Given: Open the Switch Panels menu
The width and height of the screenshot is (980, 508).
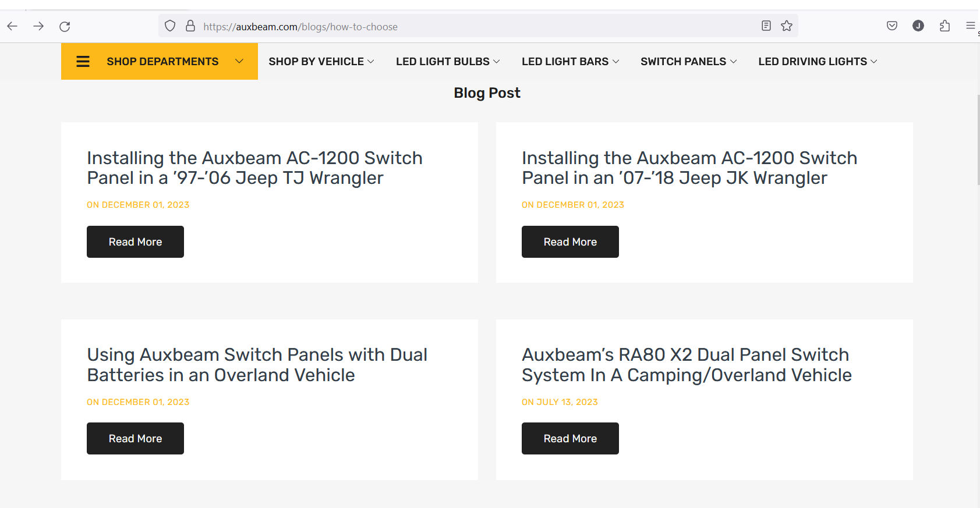Looking at the screenshot, I should coord(688,62).
